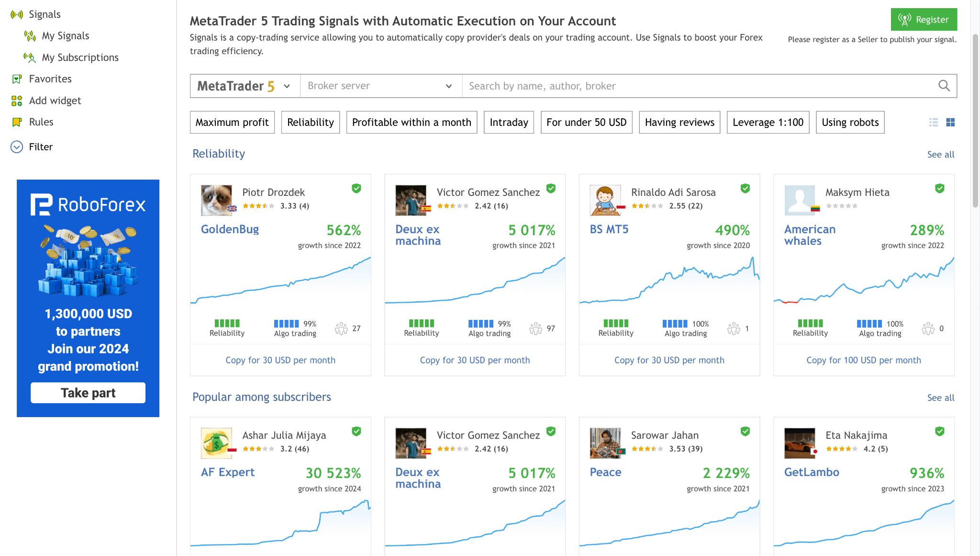Viewport: 980px width, 556px height.
Task: Select the Maximum profit filter tab
Action: pos(232,122)
